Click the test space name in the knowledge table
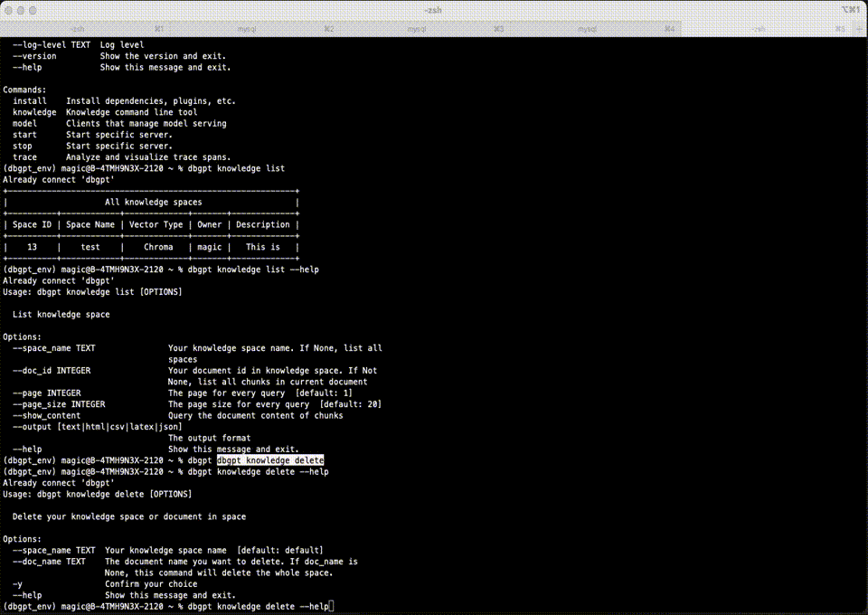The image size is (868, 615). tap(90, 246)
